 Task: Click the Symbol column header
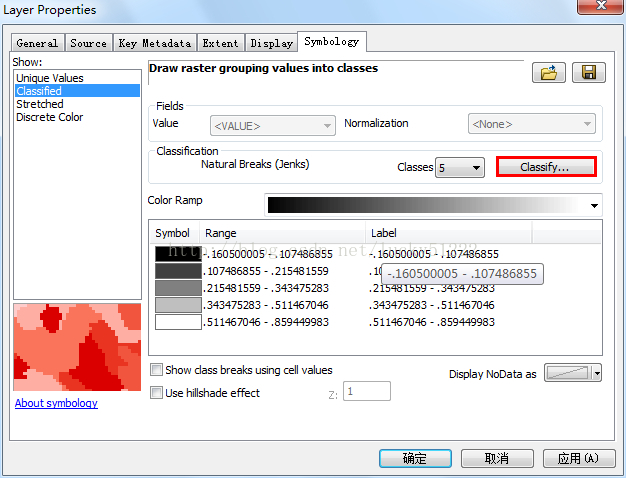(x=174, y=233)
